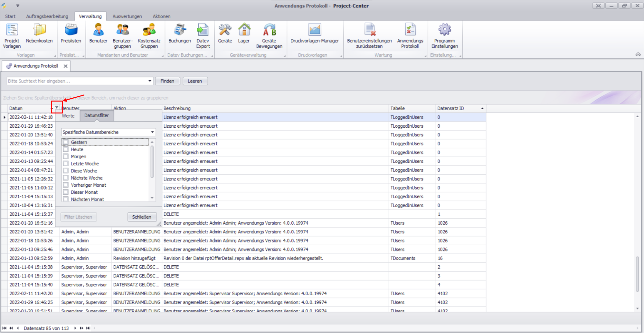Screen dimensions: 644x333
Task: Check the Gestern date filter checkbox
Action: point(66,142)
